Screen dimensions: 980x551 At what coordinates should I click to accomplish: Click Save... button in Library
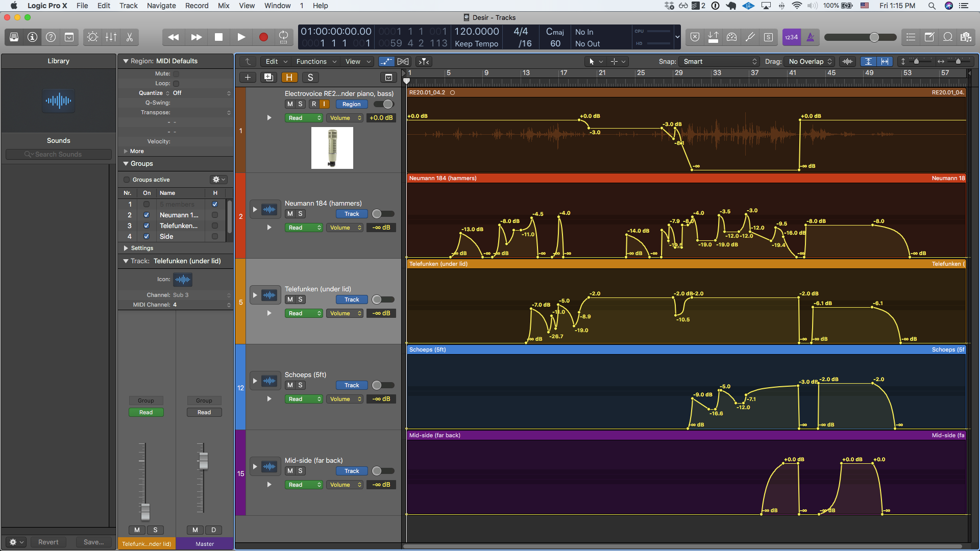pos(93,542)
